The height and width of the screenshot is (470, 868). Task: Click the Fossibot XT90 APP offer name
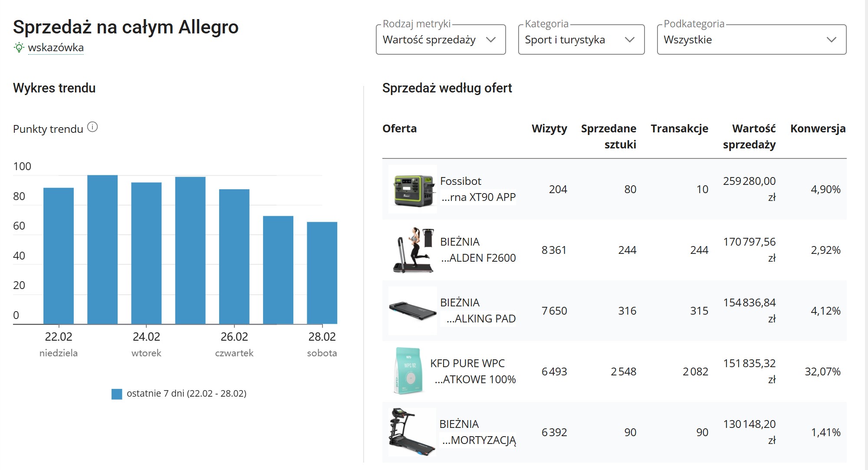pos(477,189)
